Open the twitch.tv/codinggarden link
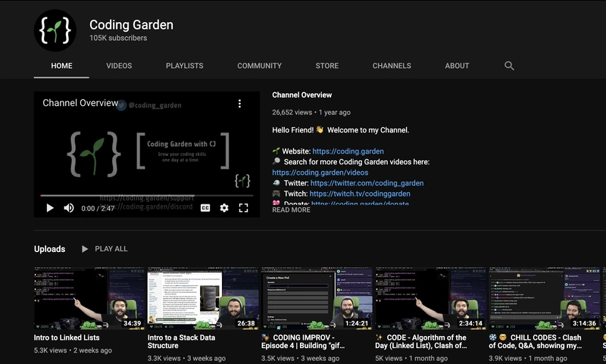The height and width of the screenshot is (364, 606). pyautogui.click(x=360, y=194)
